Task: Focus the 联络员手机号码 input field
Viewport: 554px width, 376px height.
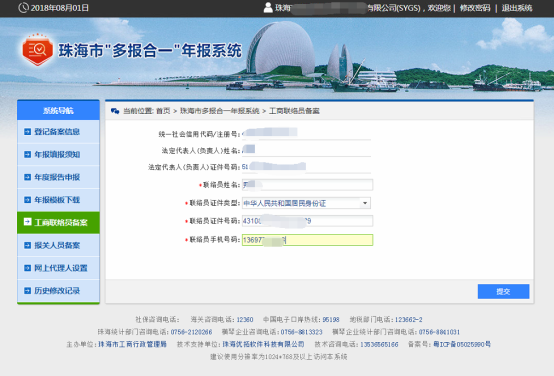Action: pyautogui.click(x=307, y=240)
